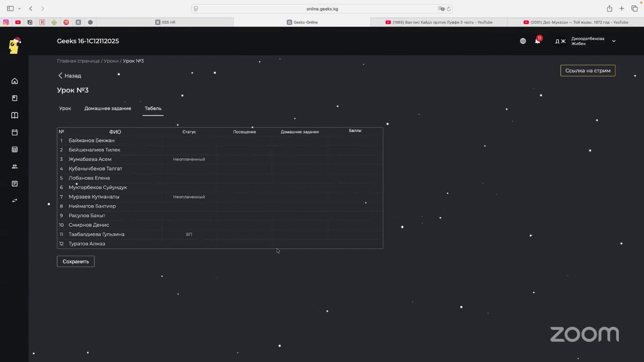Open the YouTube pinned tab
This screenshot has width=644, height=362.
[18, 22]
